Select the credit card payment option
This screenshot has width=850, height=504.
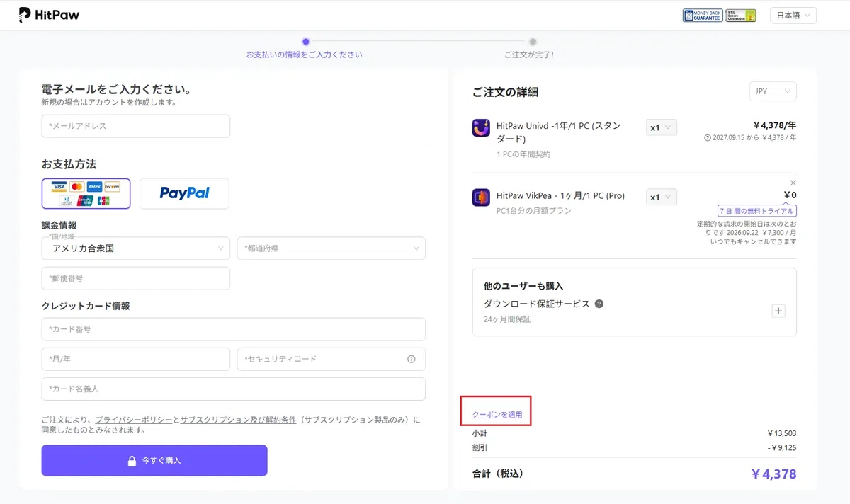tap(86, 193)
